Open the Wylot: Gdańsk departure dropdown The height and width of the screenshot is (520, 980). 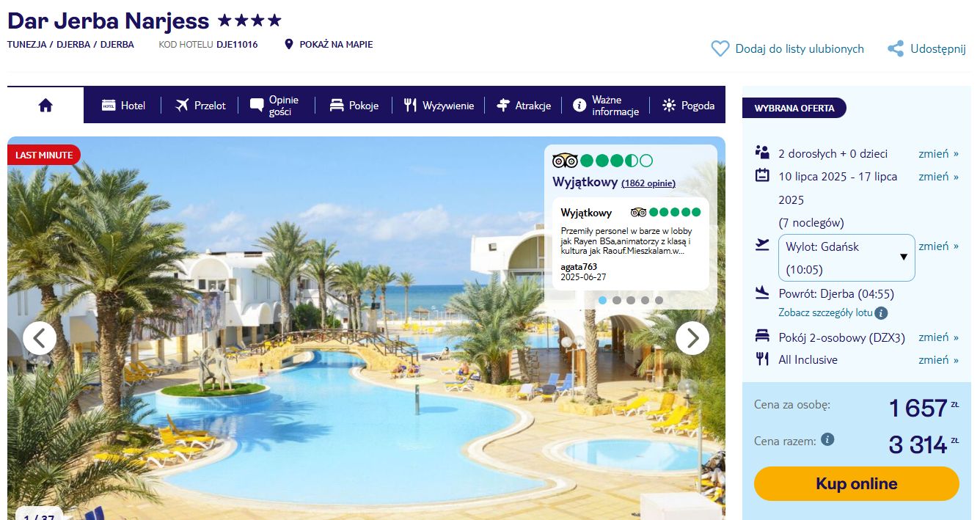tap(846, 257)
